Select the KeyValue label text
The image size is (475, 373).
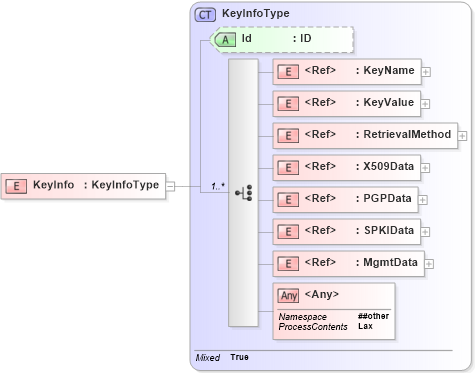389,102
